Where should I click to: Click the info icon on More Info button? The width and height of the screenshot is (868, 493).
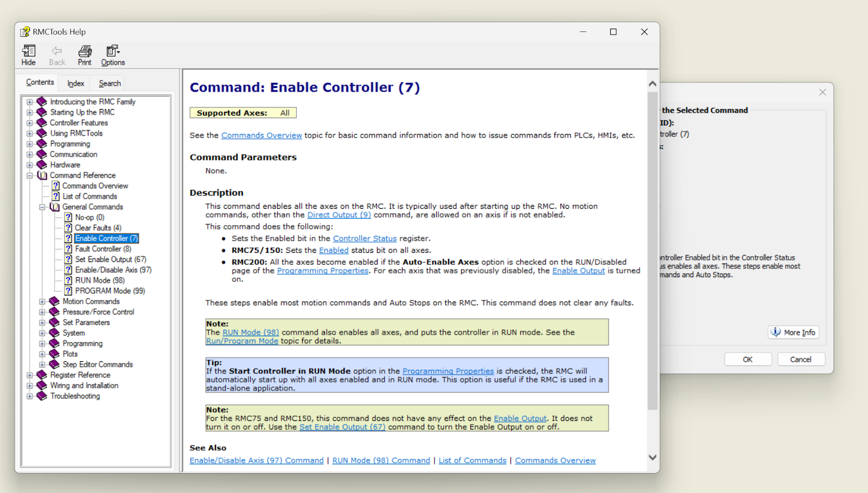[776, 332]
